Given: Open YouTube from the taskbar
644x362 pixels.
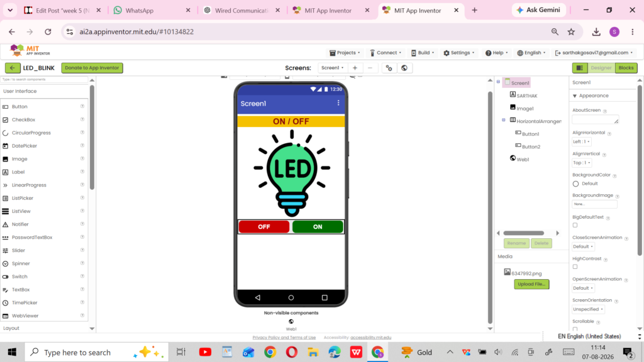Looking at the screenshot, I should tap(206, 352).
